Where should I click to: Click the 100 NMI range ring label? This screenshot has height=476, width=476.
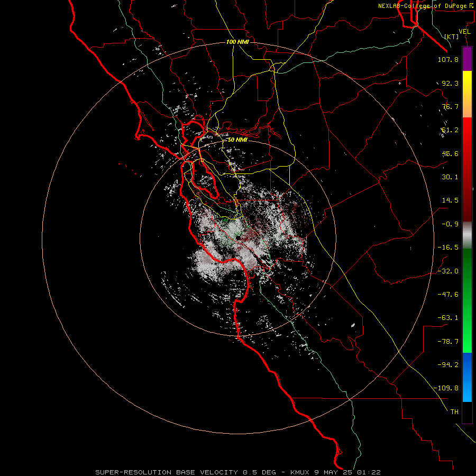click(x=237, y=42)
